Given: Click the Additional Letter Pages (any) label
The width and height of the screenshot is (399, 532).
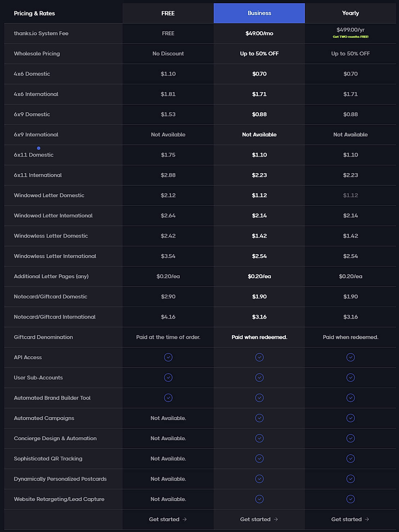Looking at the screenshot, I should tap(51, 276).
